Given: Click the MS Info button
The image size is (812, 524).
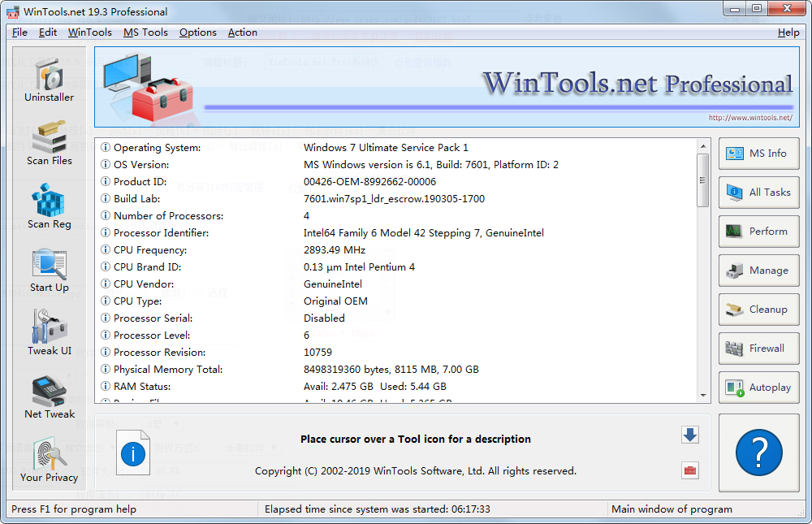Looking at the screenshot, I should pos(758,154).
